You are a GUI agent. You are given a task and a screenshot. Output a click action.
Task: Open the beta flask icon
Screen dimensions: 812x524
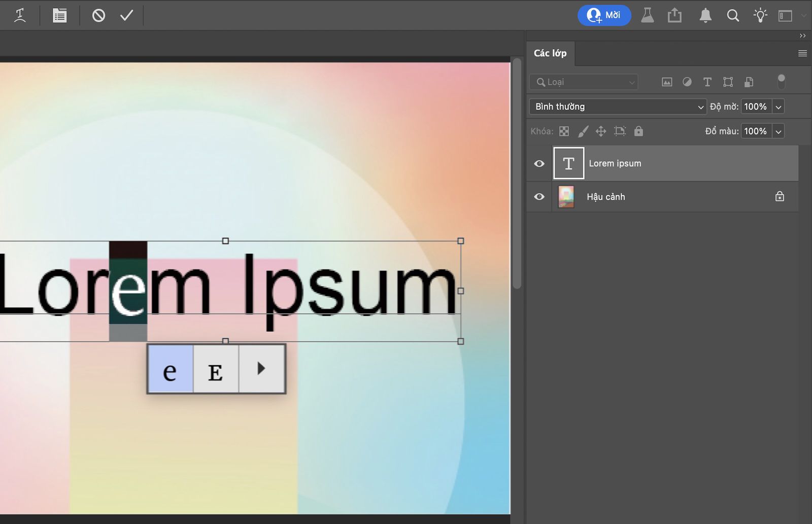click(647, 15)
